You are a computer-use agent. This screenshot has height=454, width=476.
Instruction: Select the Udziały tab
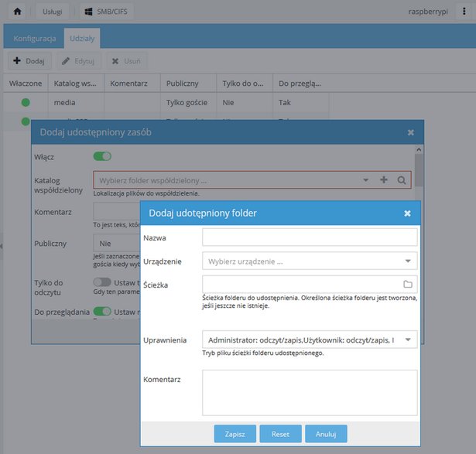pyautogui.click(x=82, y=39)
